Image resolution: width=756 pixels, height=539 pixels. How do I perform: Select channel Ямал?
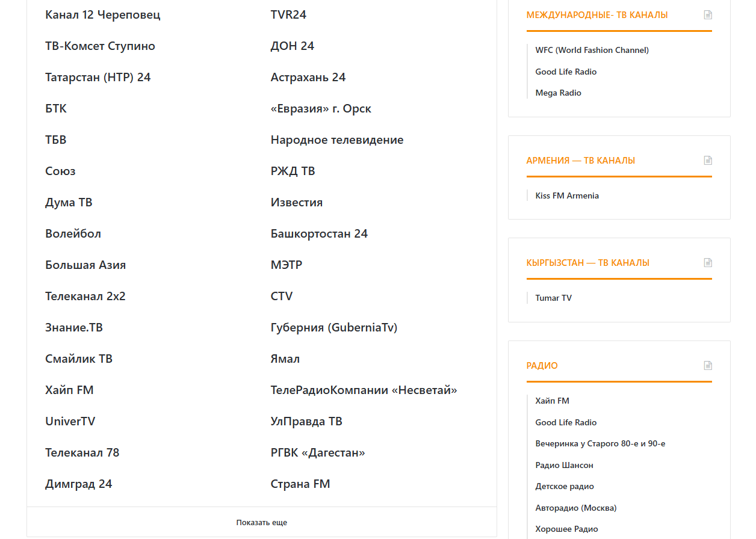285,359
